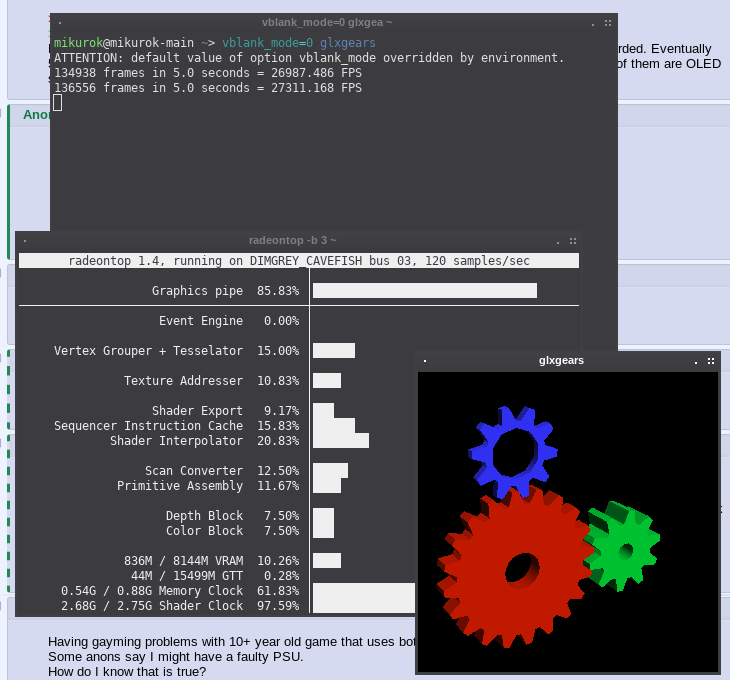730x680 pixels.
Task: Click the green Anon poster name in browser
Action: pos(36,114)
